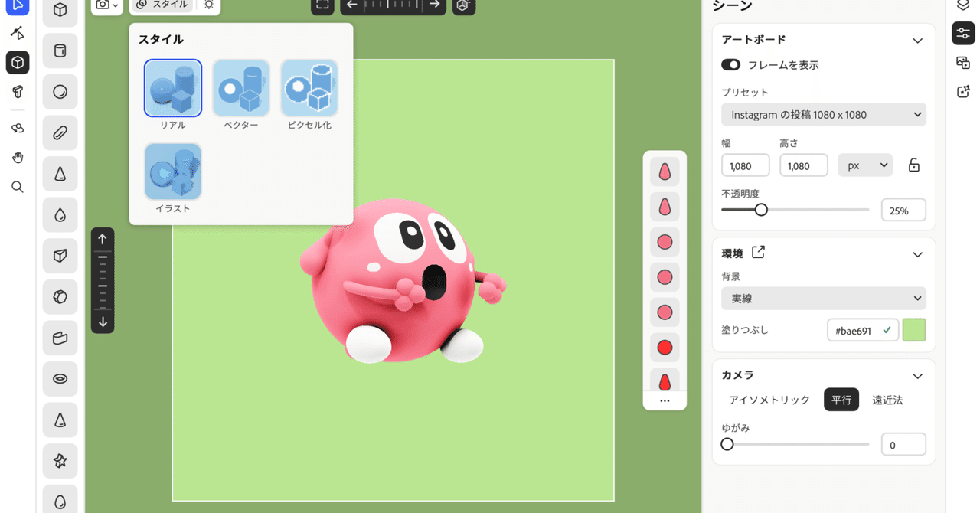Add the hollow box wedge primitive
This screenshot has width=980, height=513.
[x=60, y=338]
